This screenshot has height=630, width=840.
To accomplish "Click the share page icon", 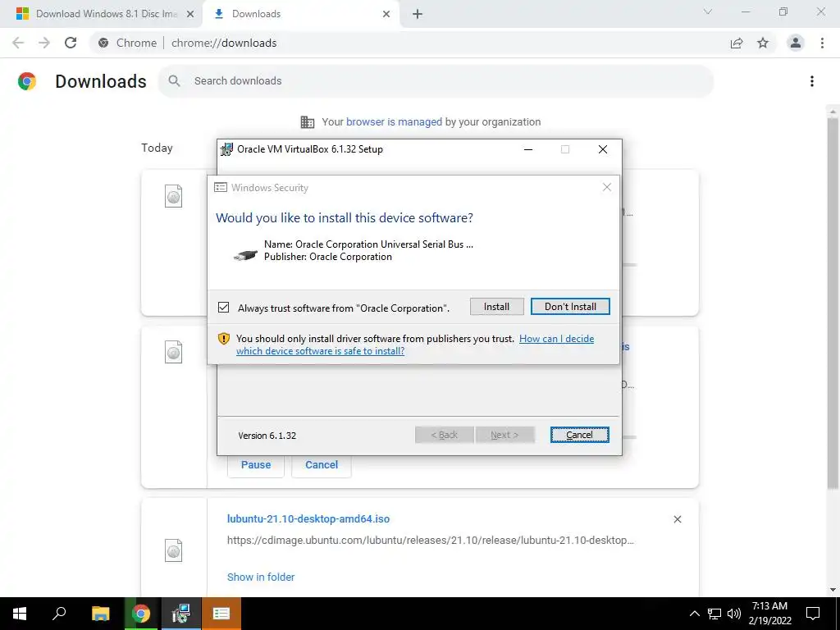I will (737, 43).
